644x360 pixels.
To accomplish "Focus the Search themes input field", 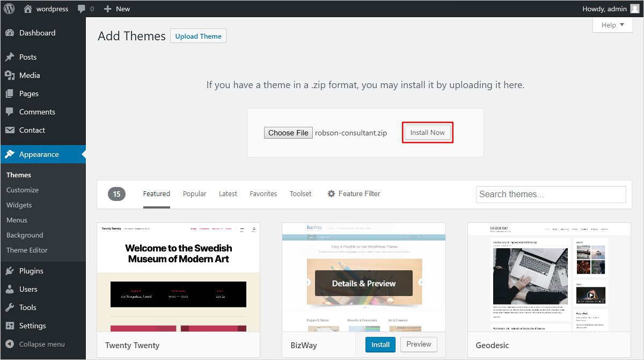I will (x=551, y=195).
